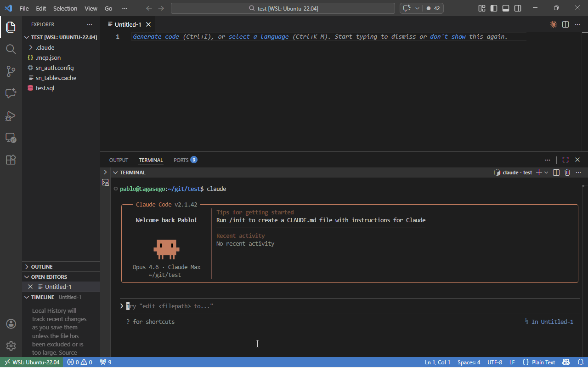The image size is (588, 368).
Task: Open the Edit menu
Action: coord(41,8)
